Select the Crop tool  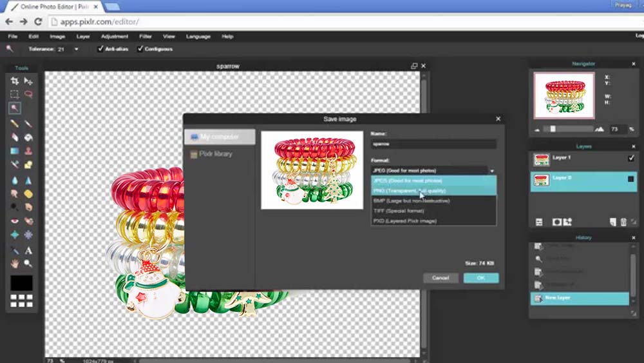tap(14, 81)
